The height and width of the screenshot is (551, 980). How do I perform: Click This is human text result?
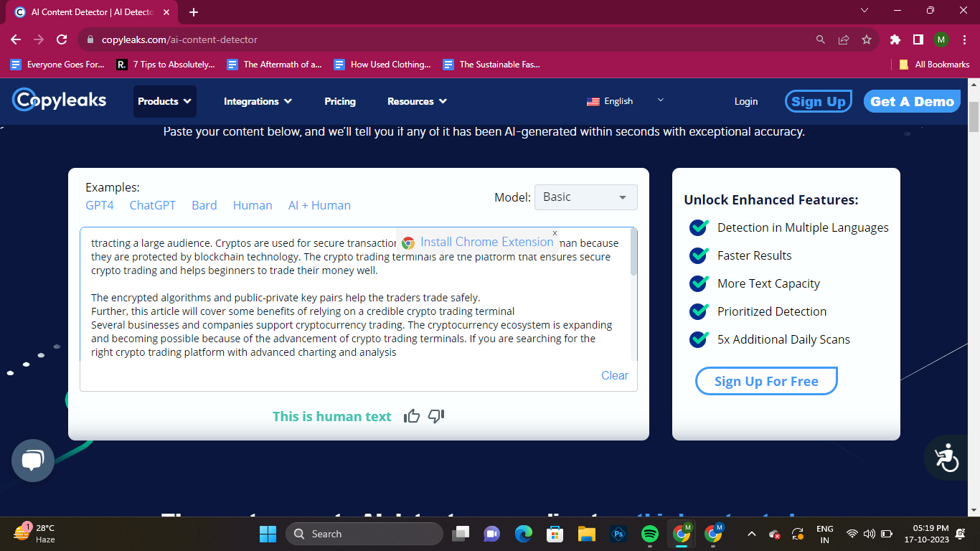click(x=332, y=416)
